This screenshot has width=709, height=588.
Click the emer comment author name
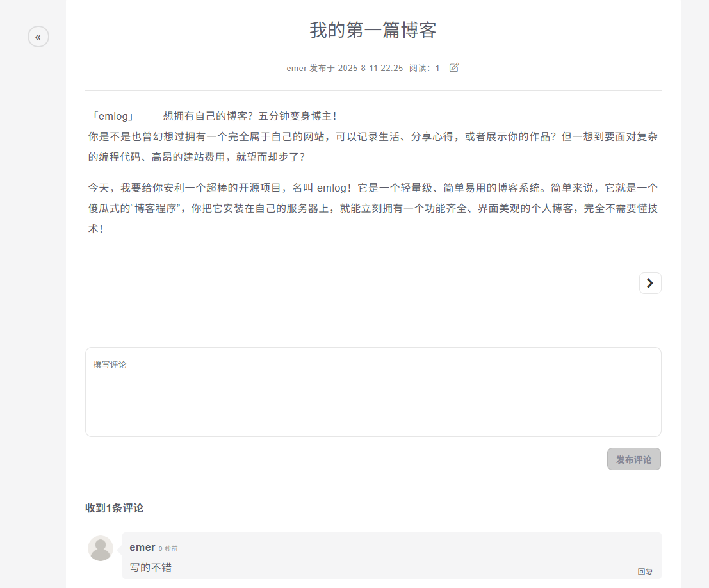pyautogui.click(x=142, y=547)
